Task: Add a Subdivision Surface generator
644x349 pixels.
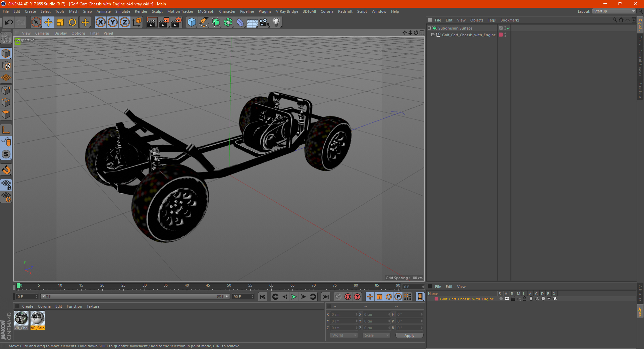Action: (216, 22)
